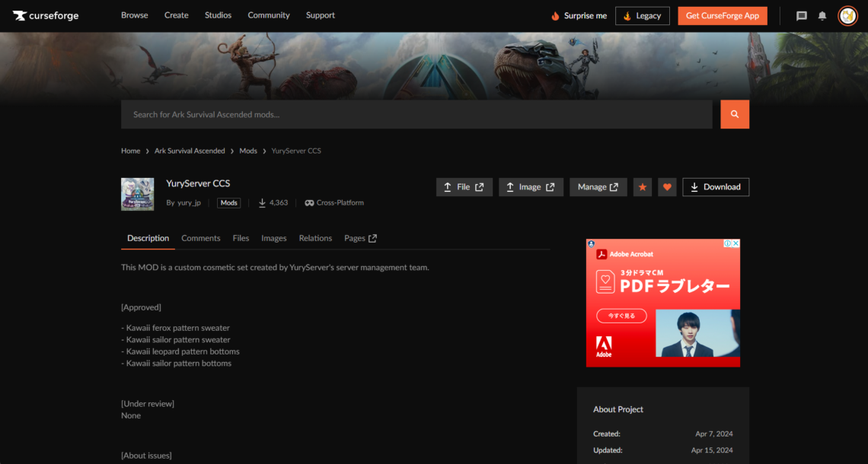Click the orange search magnifier button
Viewport: 868px width, 464px height.
[735, 115]
